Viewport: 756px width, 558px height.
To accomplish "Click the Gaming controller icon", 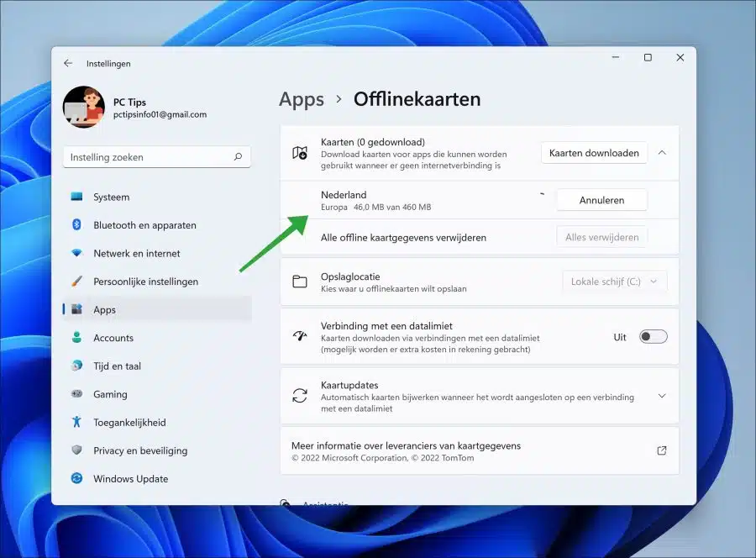I will point(76,394).
